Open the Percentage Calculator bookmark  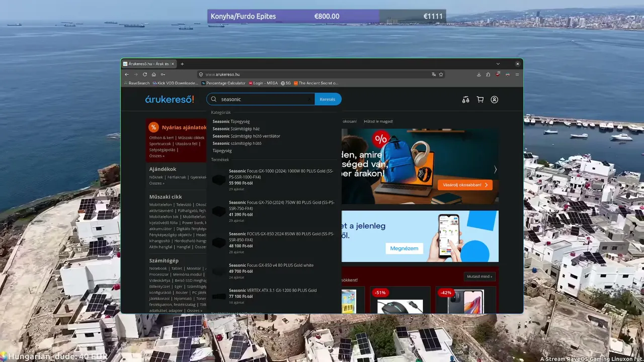pos(223,83)
